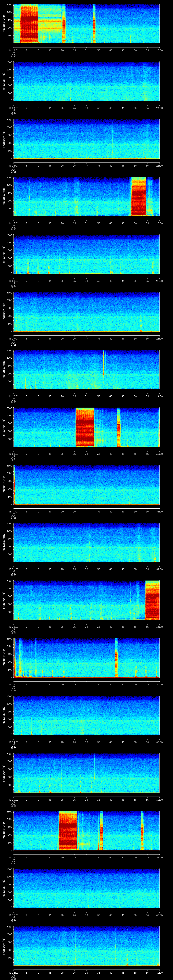This screenshot has height=980, width=173.
Task: Click the wide red burst in the 16:36 spectrogram
Action: 68,831
